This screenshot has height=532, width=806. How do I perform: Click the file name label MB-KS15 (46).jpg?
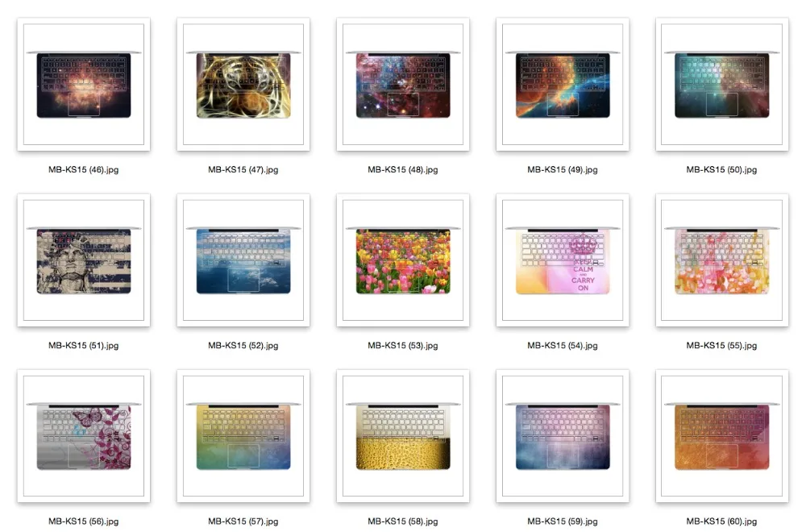[x=84, y=169]
